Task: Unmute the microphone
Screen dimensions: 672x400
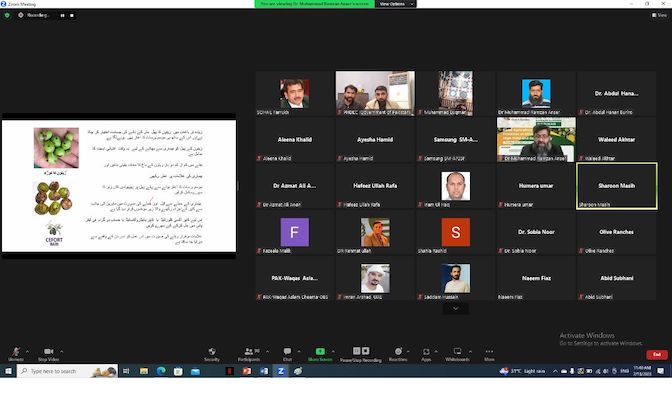Action: [x=15, y=352]
